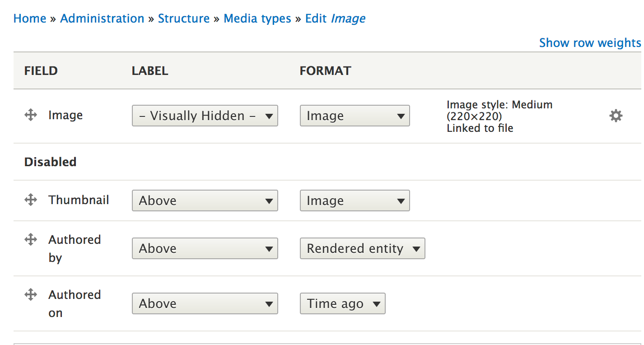This screenshot has height=345, width=644.
Task: Open the Authored by label dropdown
Action: coord(205,248)
